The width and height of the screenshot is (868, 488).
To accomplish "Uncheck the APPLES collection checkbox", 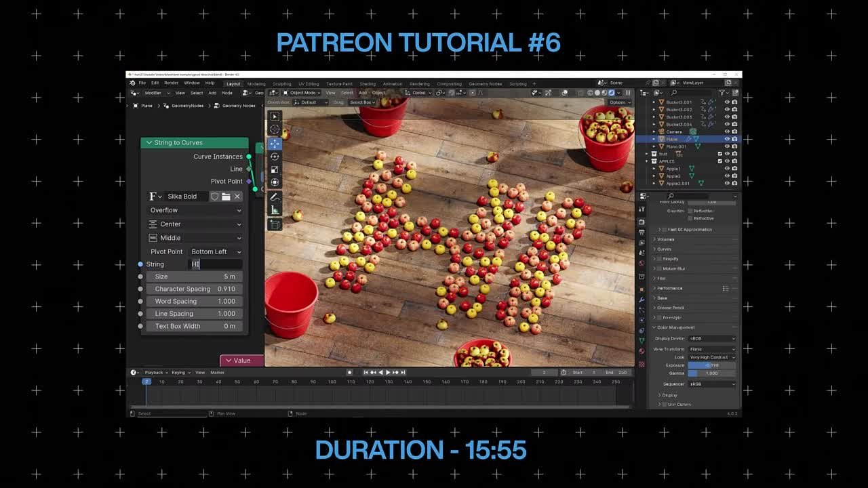I will point(720,161).
